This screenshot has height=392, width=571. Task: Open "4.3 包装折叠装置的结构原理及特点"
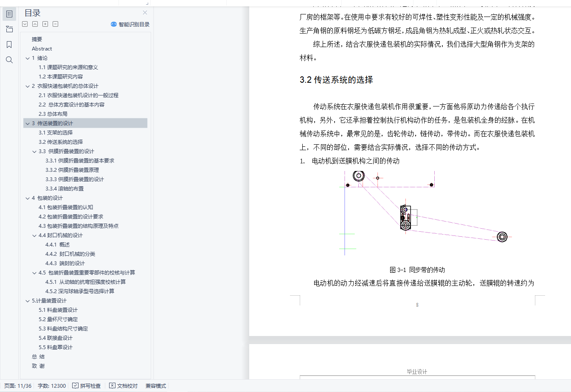click(x=79, y=226)
